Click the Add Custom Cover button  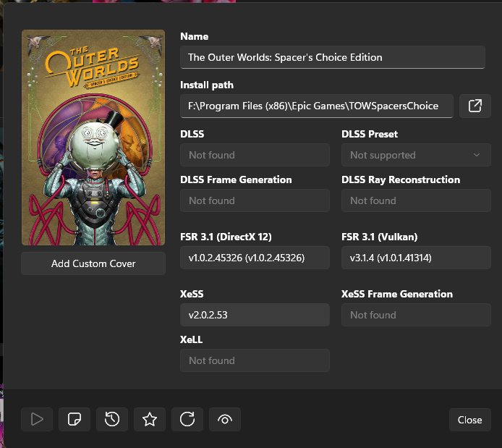pyautogui.click(x=93, y=263)
